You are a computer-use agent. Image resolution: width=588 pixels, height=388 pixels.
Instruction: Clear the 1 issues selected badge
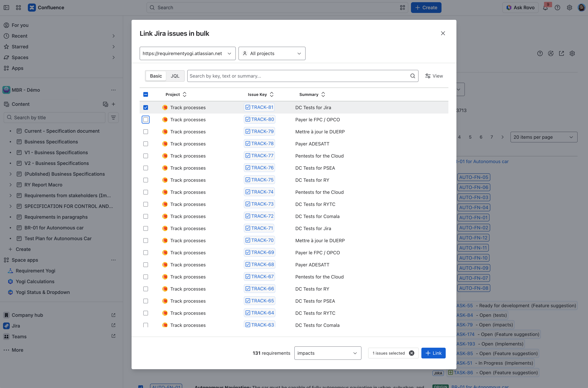click(411, 353)
